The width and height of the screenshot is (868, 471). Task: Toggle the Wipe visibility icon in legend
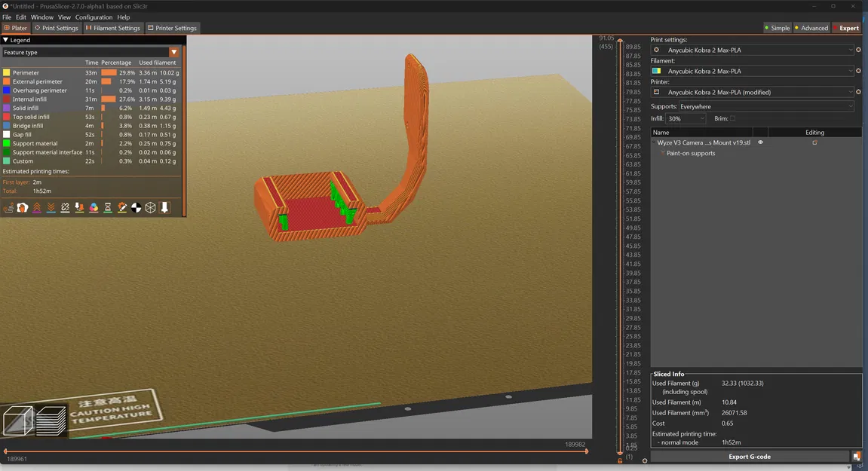click(x=23, y=207)
